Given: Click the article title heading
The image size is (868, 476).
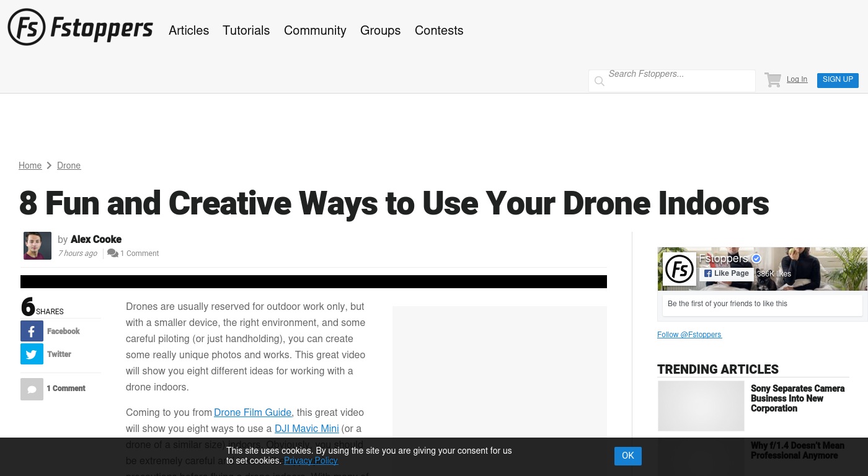Looking at the screenshot, I should 394,203.
